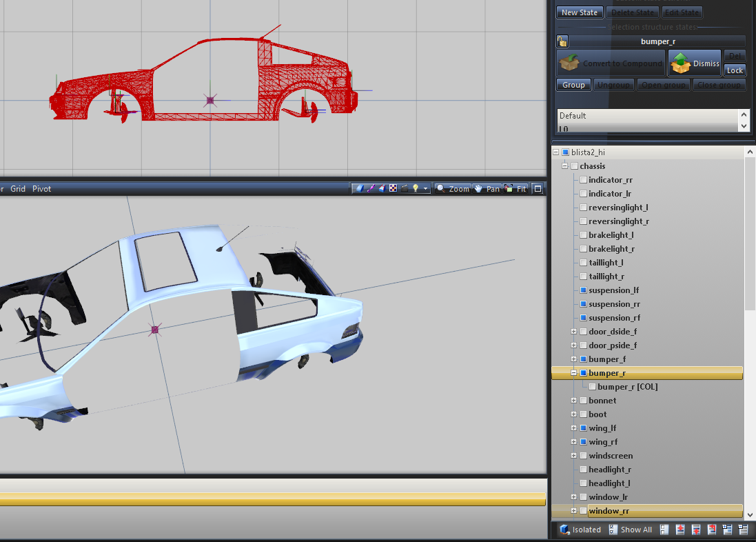The height and width of the screenshot is (542, 756).
Task: Click the New State button
Action: point(580,12)
